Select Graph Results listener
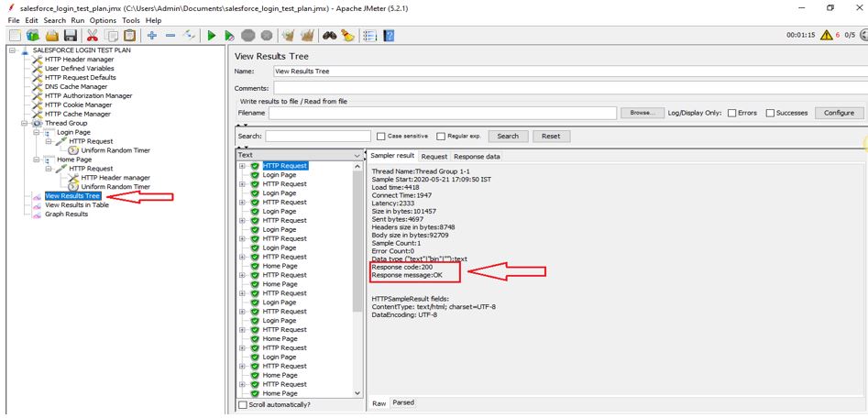Image resolution: width=868 pixels, height=418 pixels. click(66, 214)
